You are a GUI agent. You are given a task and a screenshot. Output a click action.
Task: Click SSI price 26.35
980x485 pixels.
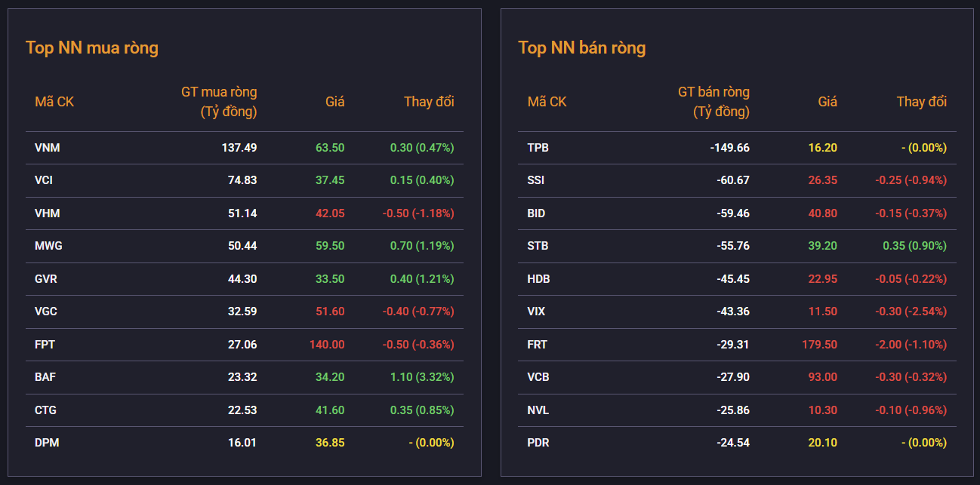tap(823, 180)
